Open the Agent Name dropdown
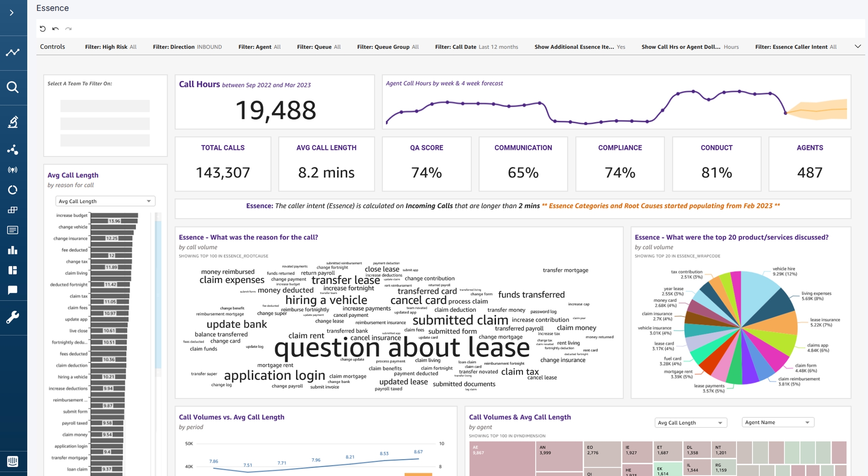Viewport: 868px width, 476px height. click(x=778, y=422)
